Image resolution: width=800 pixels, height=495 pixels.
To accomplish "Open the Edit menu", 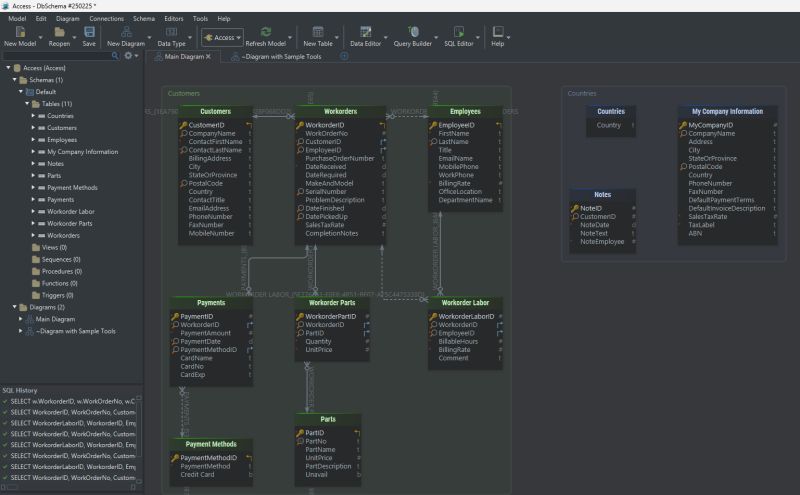I will 41,18.
